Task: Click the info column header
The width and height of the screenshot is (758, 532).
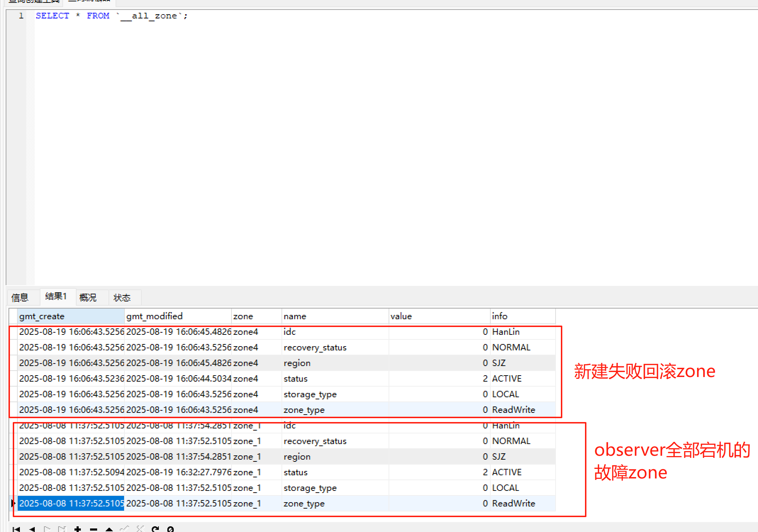Action: (x=523, y=316)
